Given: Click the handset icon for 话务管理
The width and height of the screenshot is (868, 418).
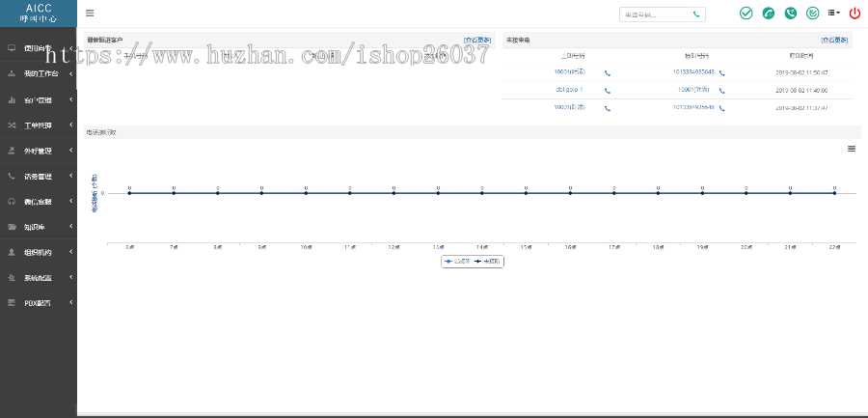Looking at the screenshot, I should coord(12,177).
